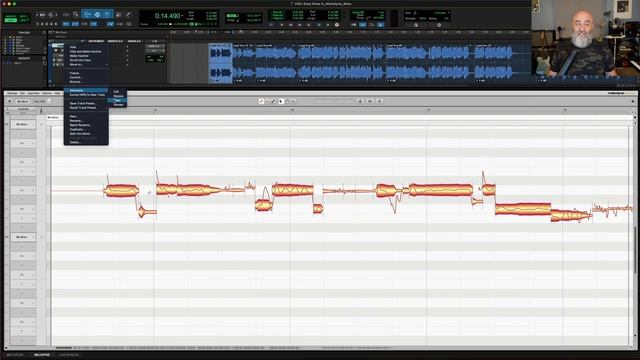Open the Melodyne Algorithm menu
This screenshot has width=640, height=360.
click(33, 93)
